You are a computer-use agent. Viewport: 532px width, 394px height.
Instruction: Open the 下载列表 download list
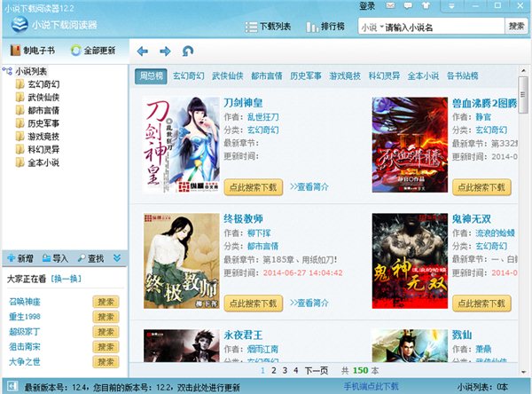click(x=268, y=27)
